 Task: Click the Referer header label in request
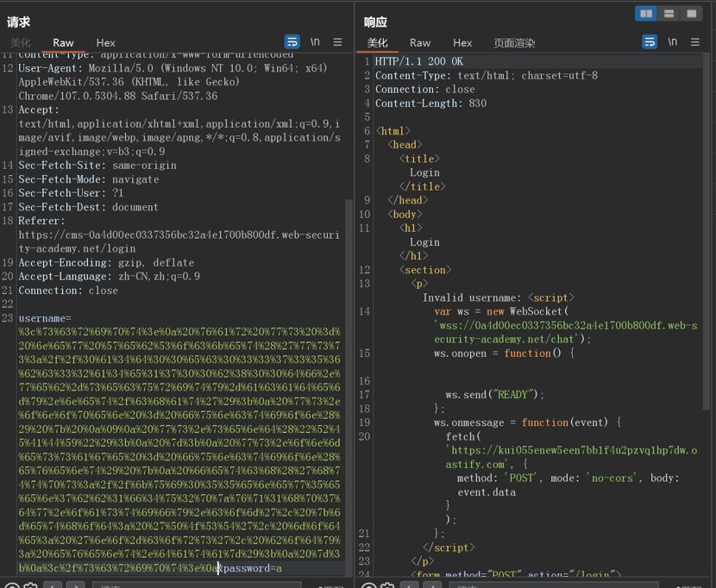tap(41, 221)
